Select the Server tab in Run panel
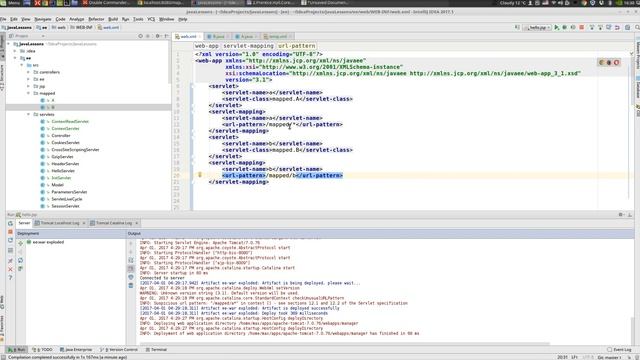This screenshot has height=360, width=640. click(x=24, y=223)
